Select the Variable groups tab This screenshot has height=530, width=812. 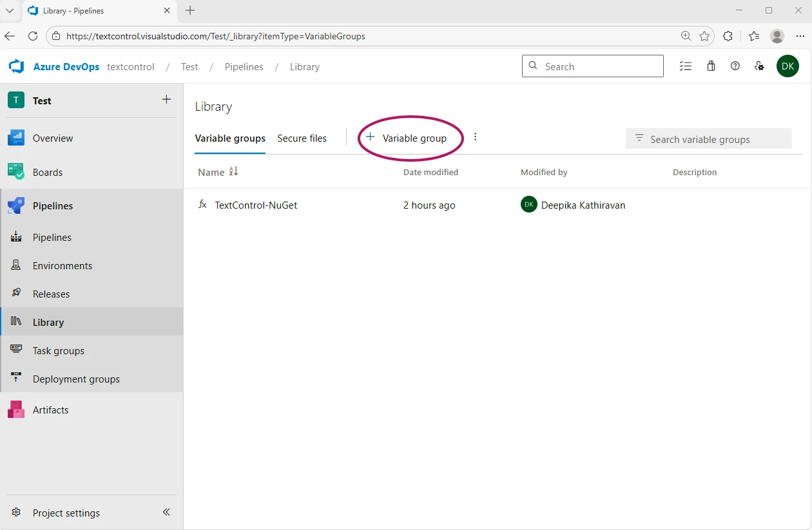[229, 138]
